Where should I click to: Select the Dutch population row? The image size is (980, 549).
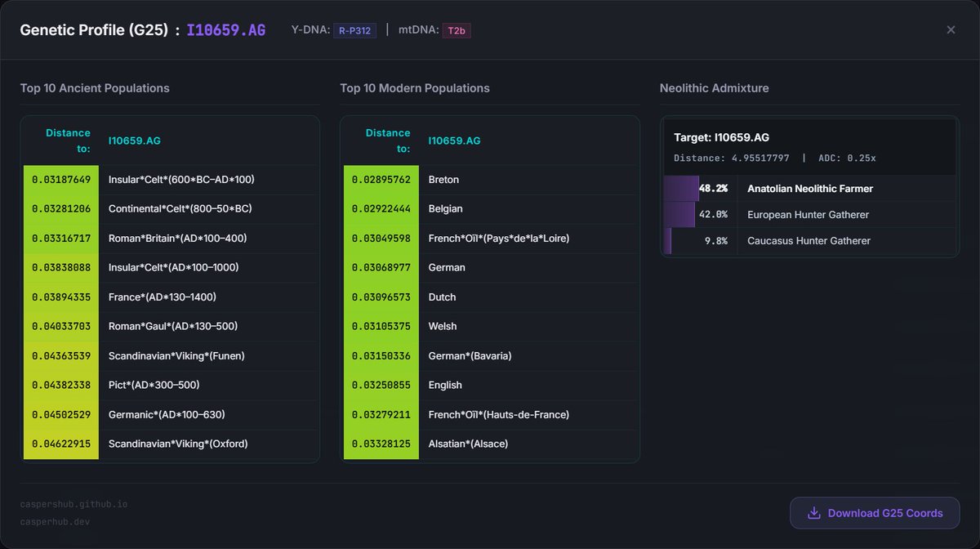(490, 297)
